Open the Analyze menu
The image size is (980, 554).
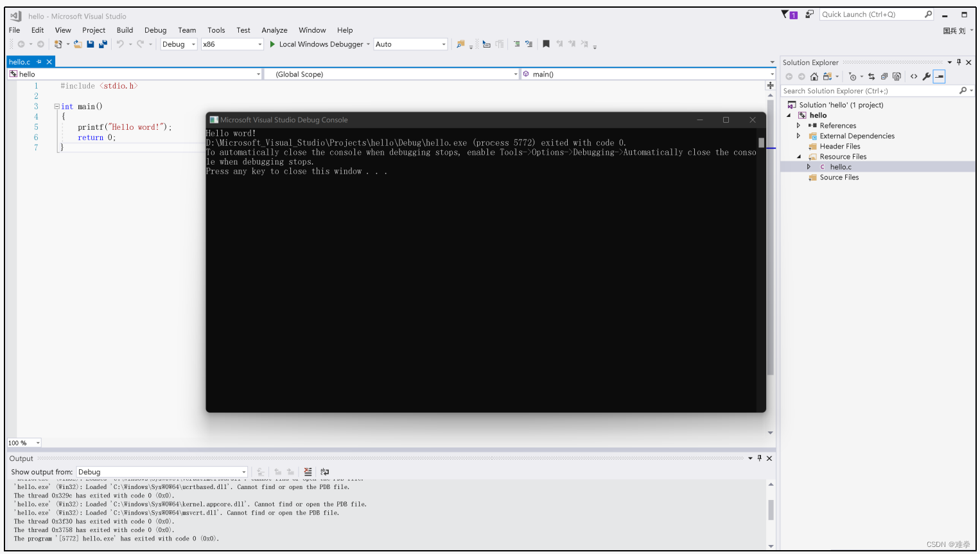274,30
